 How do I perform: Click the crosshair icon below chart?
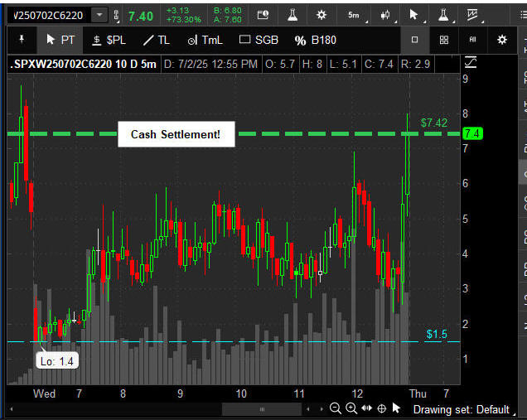381,408
